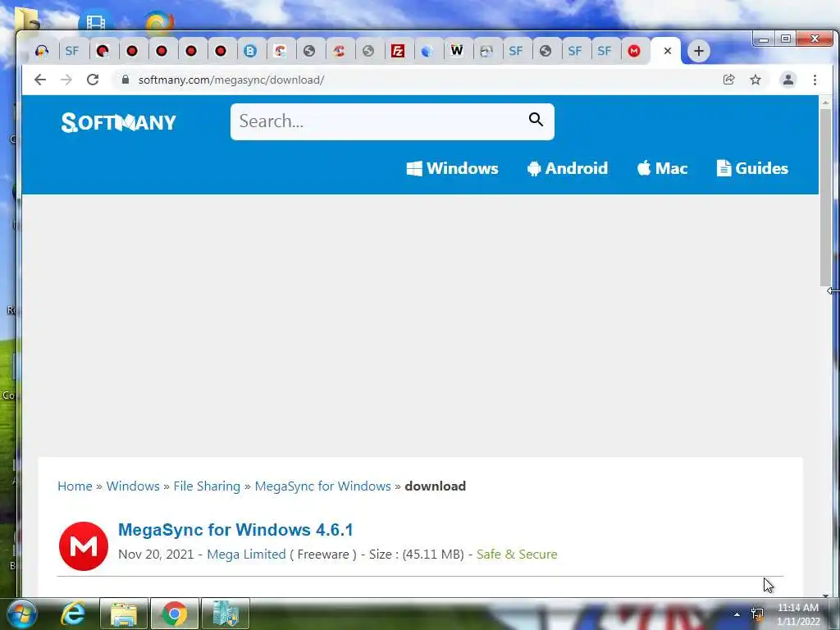Screen dimensions: 840x630
Task: Switch to the W icon tab
Action: 456,51
